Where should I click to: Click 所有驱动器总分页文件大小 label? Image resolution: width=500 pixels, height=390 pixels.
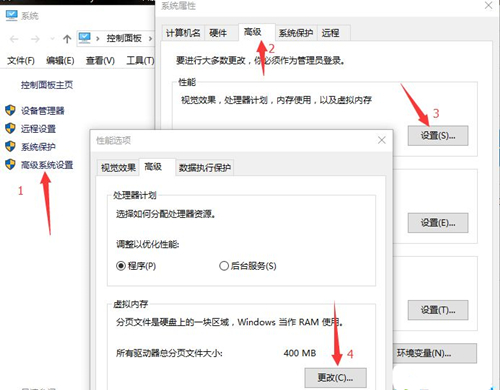coord(169,353)
